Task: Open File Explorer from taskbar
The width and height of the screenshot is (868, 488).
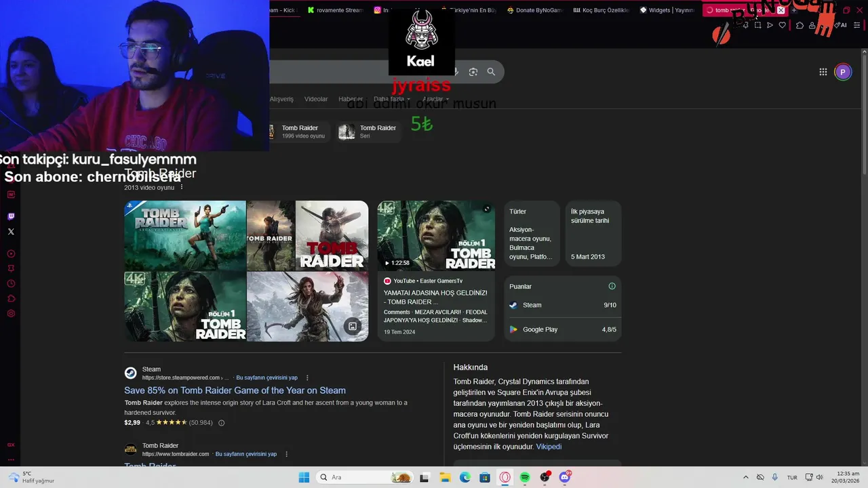Action: (445, 477)
